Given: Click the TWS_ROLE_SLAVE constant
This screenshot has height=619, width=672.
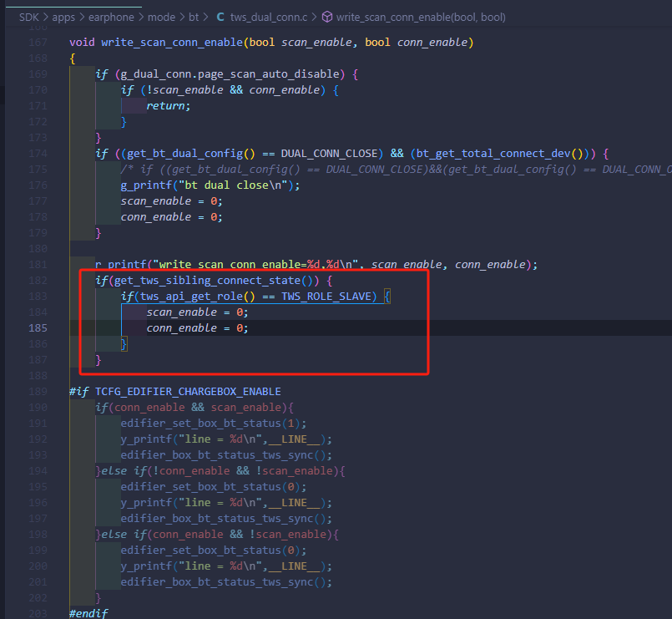Looking at the screenshot, I should click(x=326, y=297).
